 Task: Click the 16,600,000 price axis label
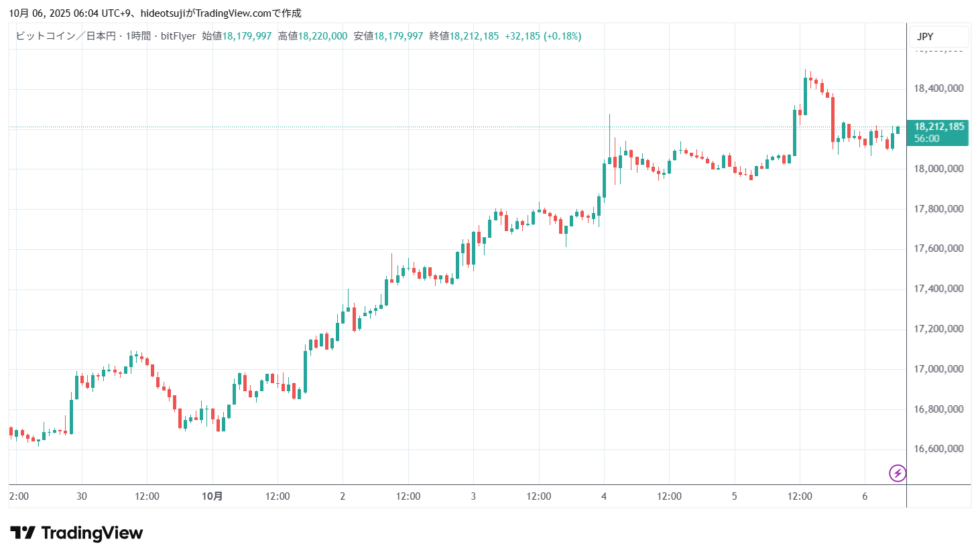tap(938, 449)
